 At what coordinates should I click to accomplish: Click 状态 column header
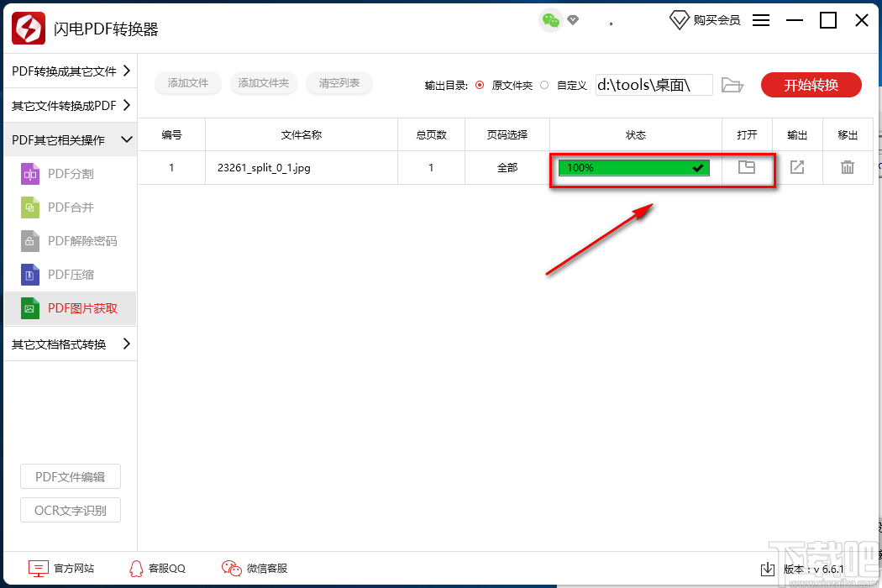[636, 134]
